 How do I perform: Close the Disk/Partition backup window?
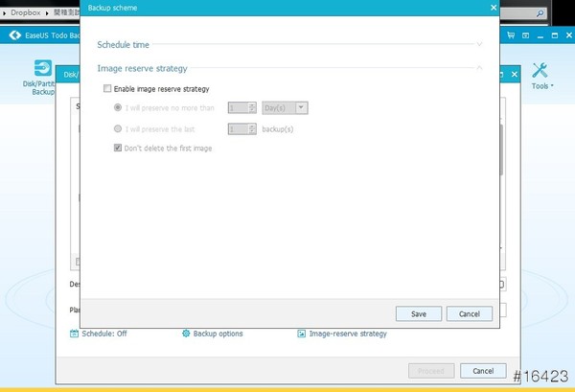[x=515, y=75]
